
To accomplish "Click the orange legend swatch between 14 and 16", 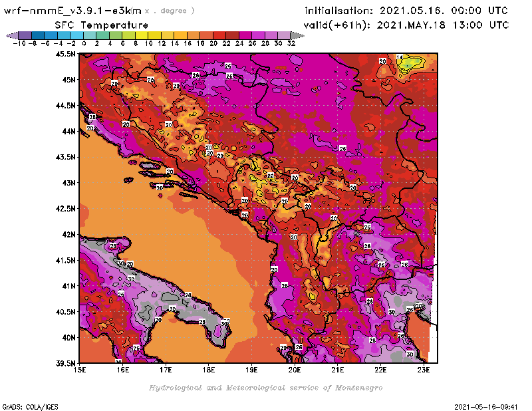I will pos(180,35).
